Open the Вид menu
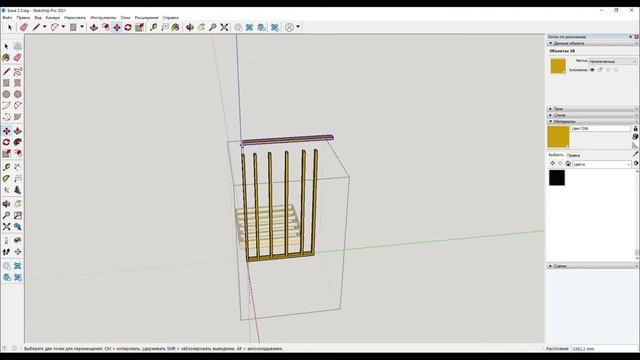640x360 pixels. click(38, 18)
